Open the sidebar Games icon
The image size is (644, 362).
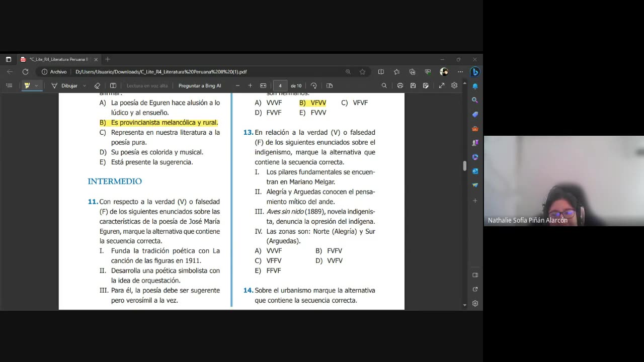475,143
